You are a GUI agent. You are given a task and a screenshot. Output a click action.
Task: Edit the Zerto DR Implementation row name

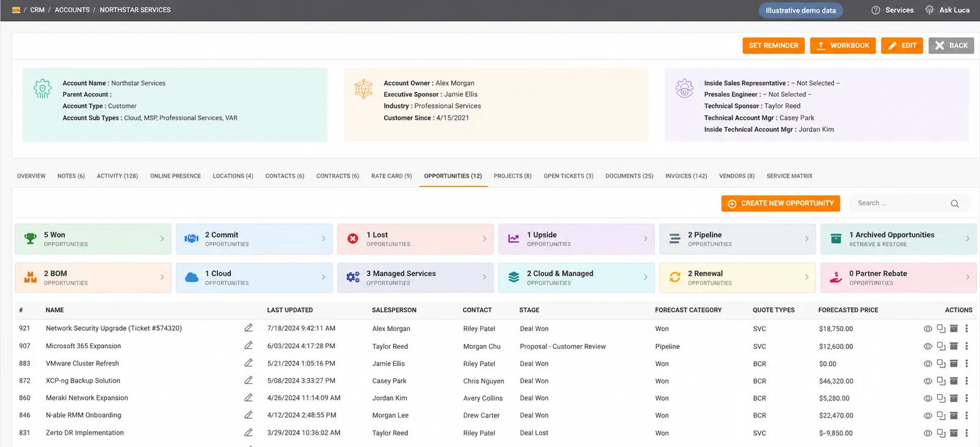coord(248,432)
